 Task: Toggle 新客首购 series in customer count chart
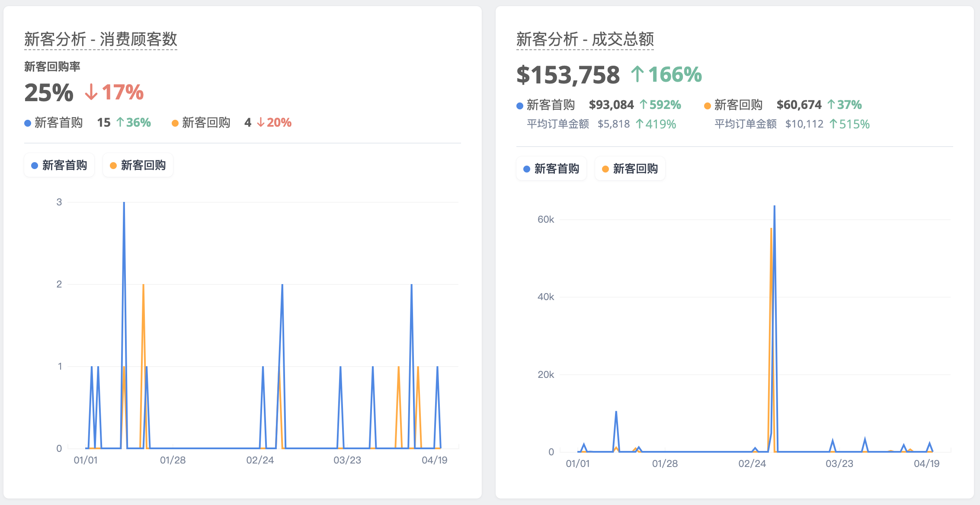tap(59, 165)
